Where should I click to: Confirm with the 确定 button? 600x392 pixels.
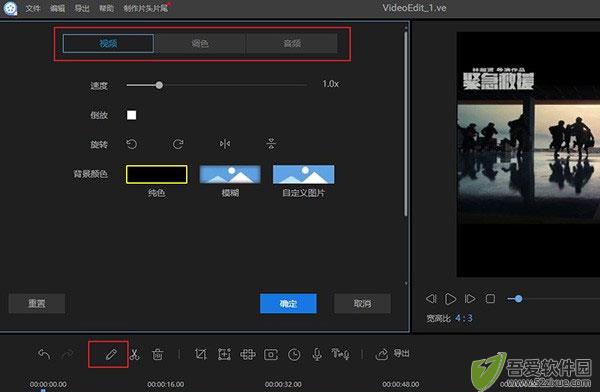coord(288,304)
